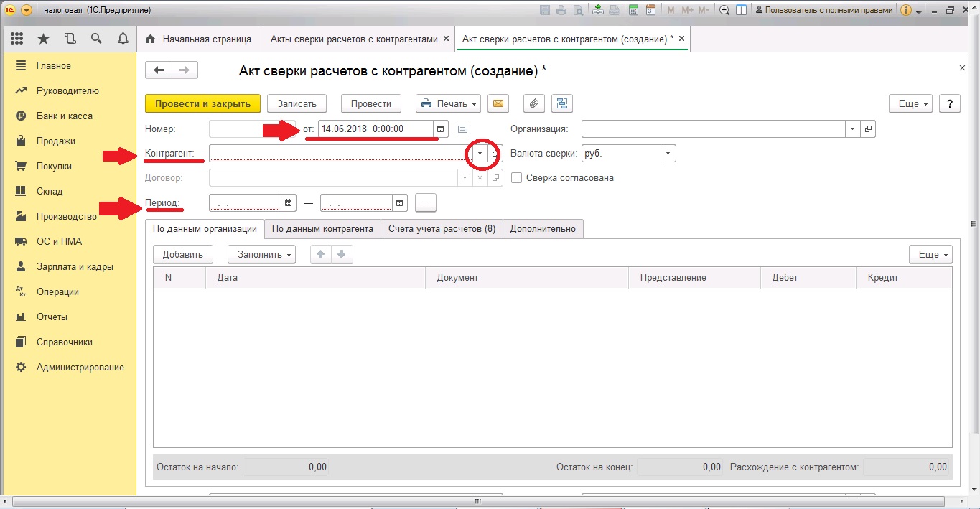Screen dimensions: 980x509
Task: Click the Добавить button
Action: tap(183, 254)
